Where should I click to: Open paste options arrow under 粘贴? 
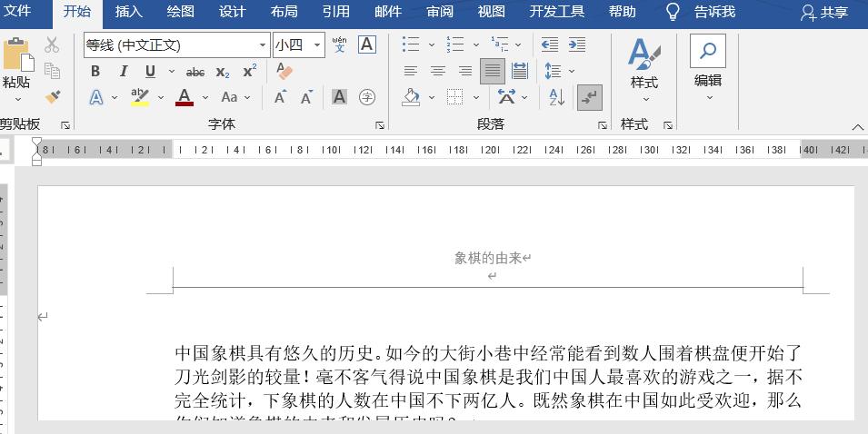click(17, 100)
